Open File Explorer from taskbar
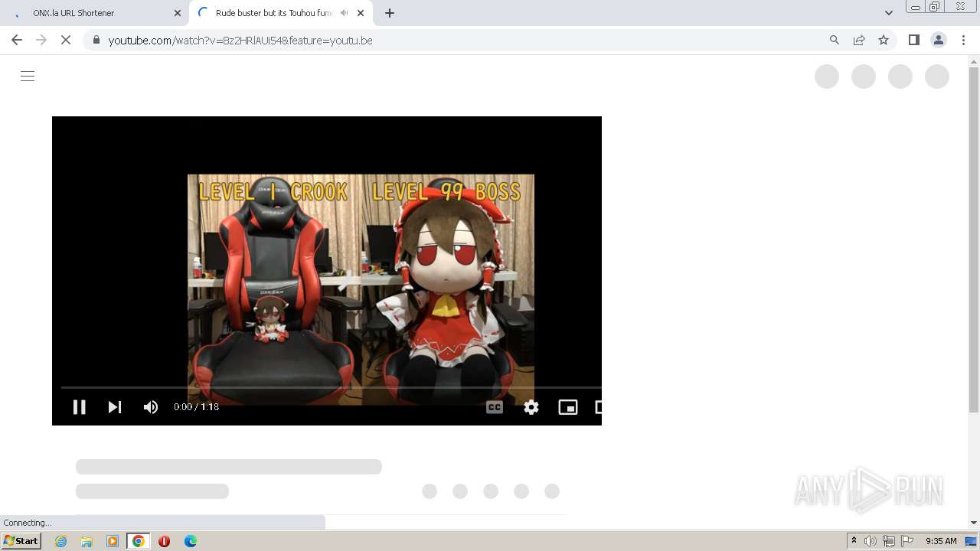980x551 pixels. (87, 541)
